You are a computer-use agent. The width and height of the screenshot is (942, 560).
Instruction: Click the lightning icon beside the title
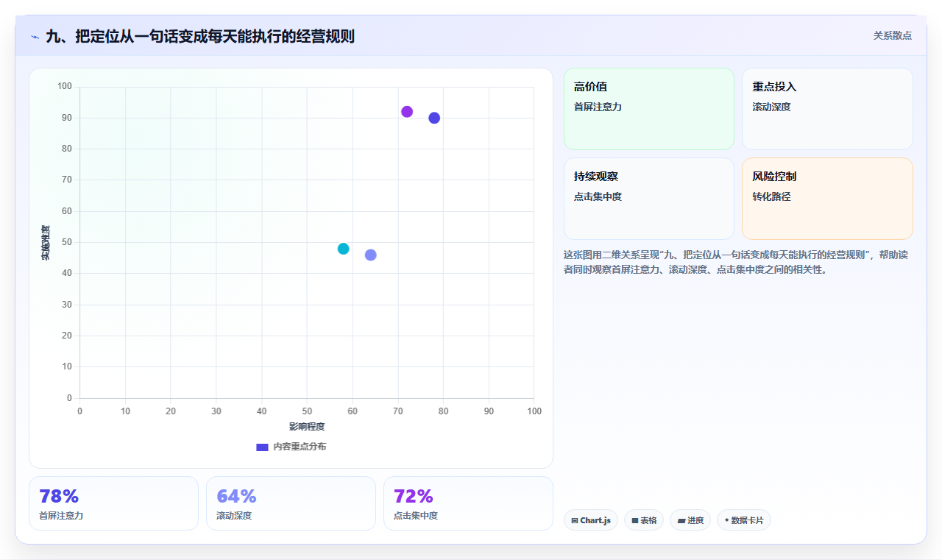coord(35,37)
